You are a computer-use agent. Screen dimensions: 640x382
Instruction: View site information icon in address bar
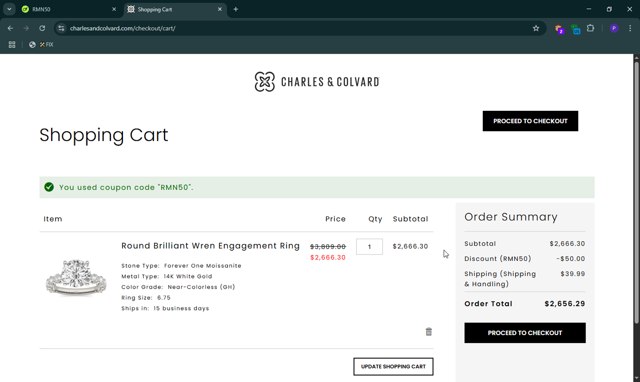(x=61, y=28)
